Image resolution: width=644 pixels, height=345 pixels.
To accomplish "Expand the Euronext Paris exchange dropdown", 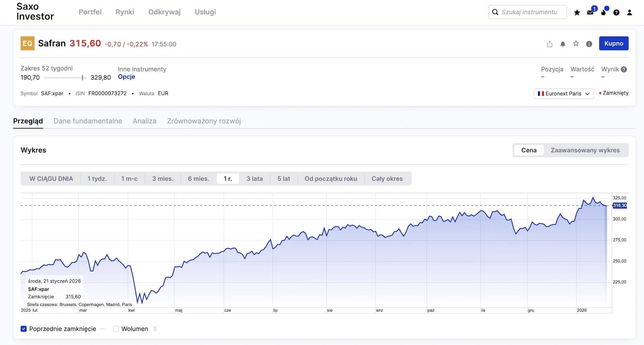I will [563, 93].
